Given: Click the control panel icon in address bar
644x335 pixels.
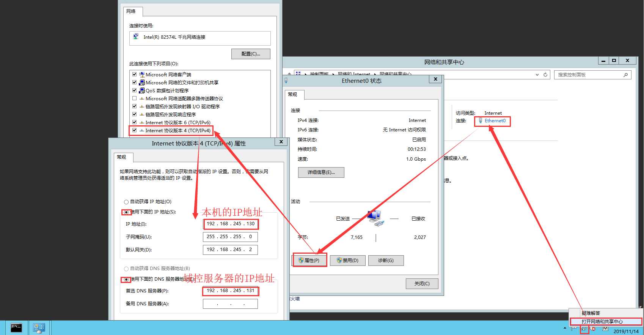Looking at the screenshot, I should click(x=298, y=74).
